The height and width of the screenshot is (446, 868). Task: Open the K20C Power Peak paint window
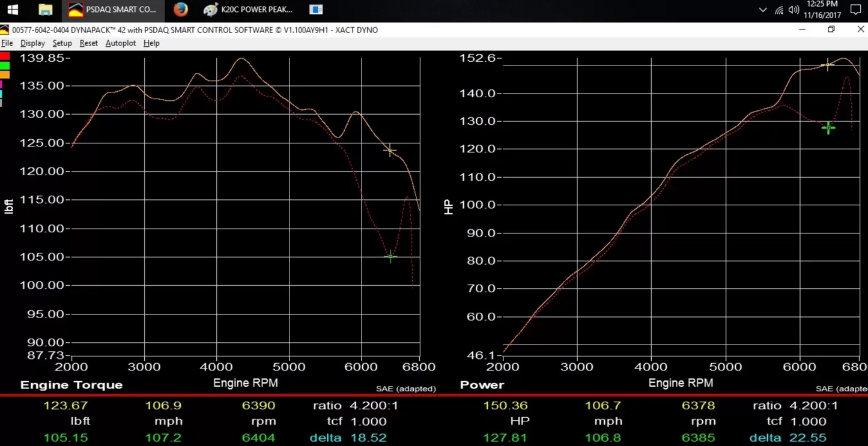click(x=248, y=10)
